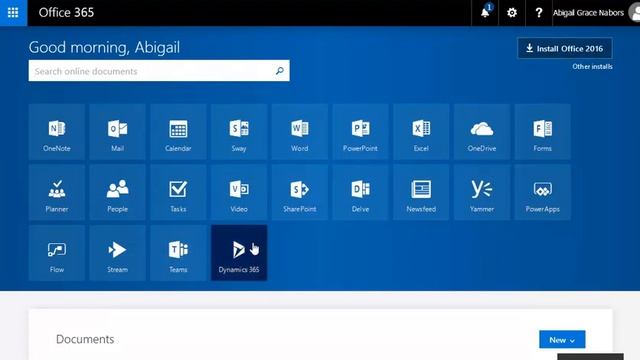Open the Teams app tile
This screenshot has height=360, width=640.
click(x=178, y=253)
